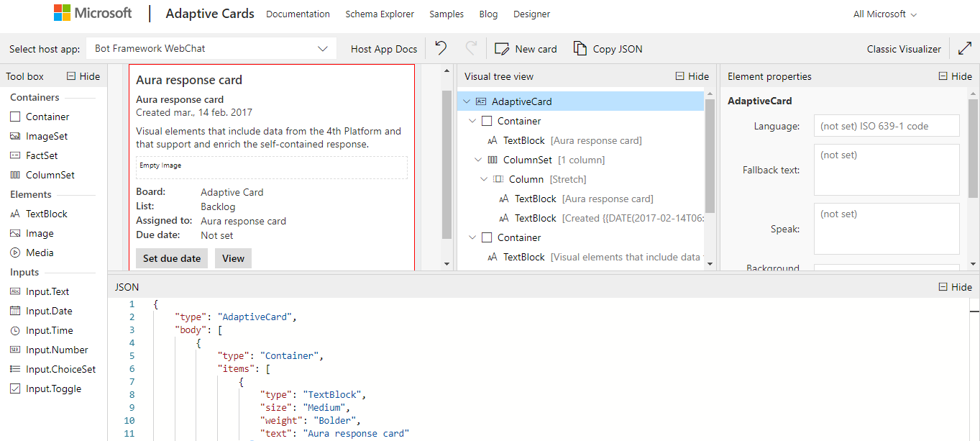
Task: Hide the Element properties panel
Action: coord(956,76)
